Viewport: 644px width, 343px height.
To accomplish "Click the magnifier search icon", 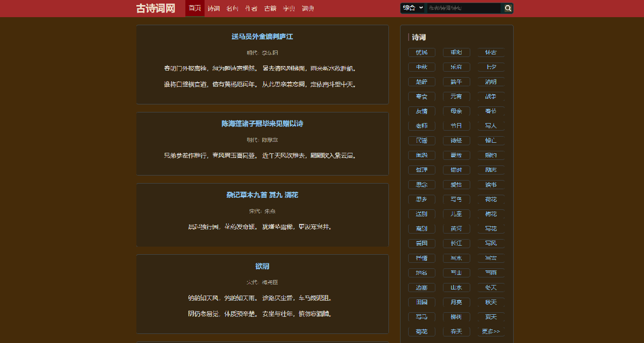I will point(508,8).
